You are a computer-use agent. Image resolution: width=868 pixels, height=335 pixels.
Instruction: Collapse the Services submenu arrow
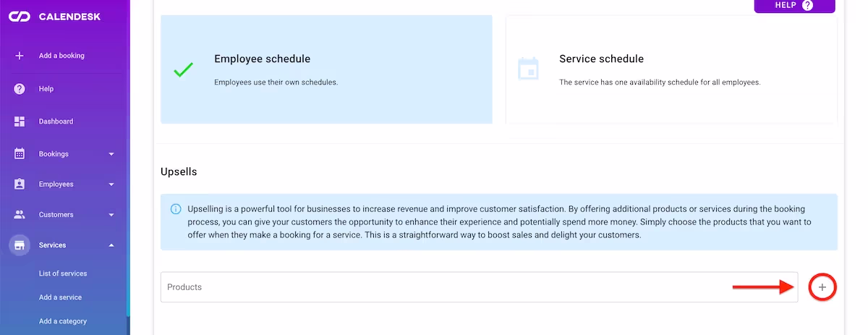tap(111, 245)
